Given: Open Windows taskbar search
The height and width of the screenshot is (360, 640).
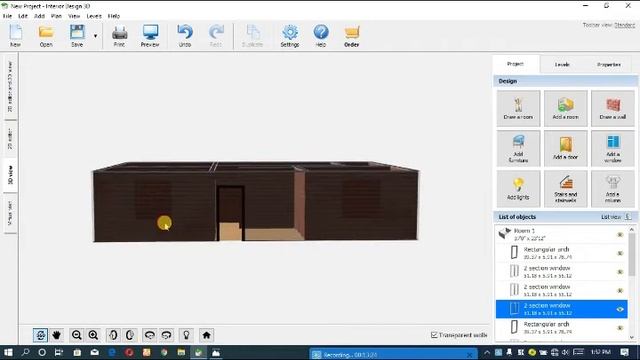Looking at the screenshot, I should (25, 352).
